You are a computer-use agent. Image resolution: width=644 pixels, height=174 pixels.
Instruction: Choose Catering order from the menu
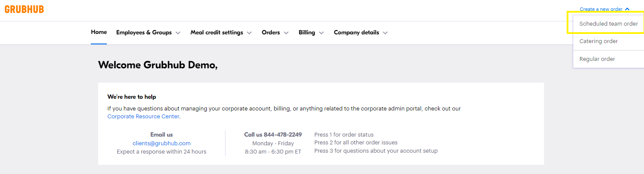click(598, 41)
